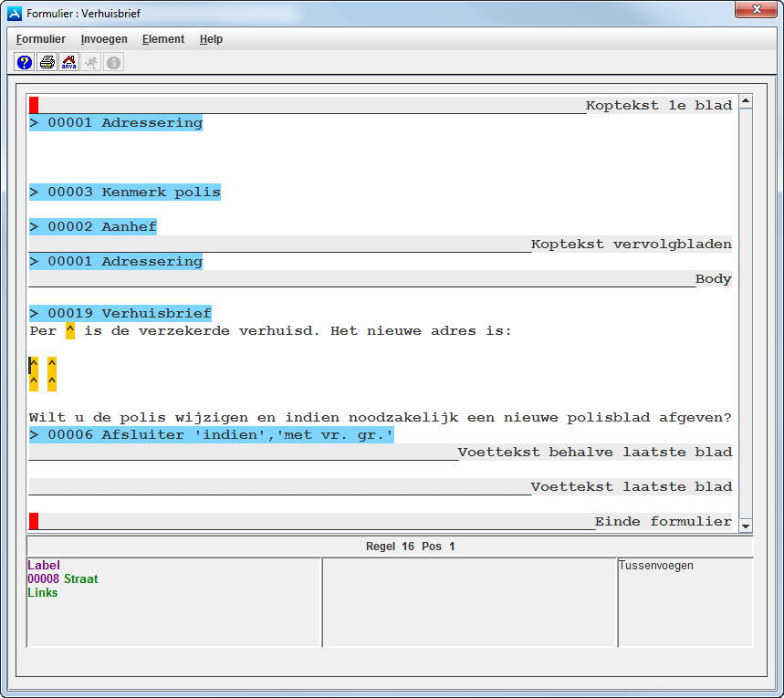
Task: Select element 00002 Aanhef
Action: point(94,226)
